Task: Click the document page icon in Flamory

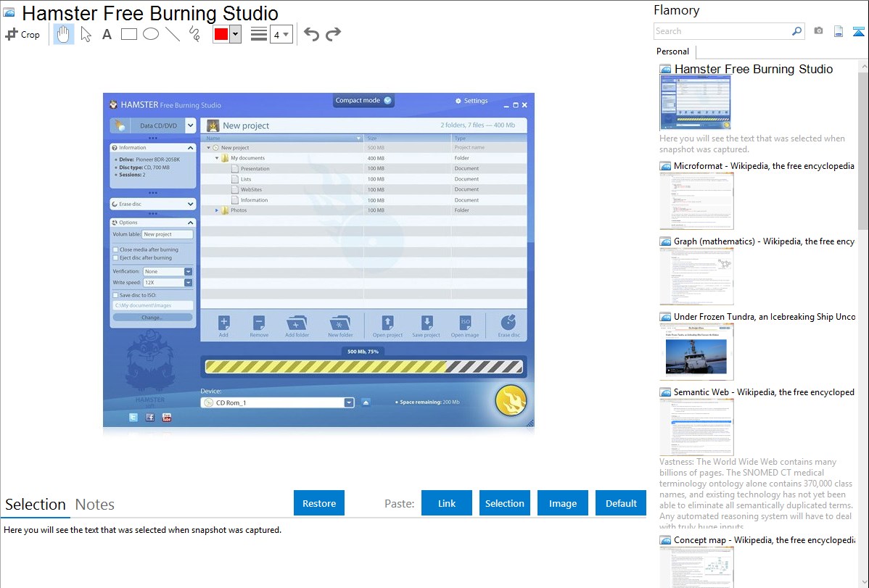Action: 839,31
